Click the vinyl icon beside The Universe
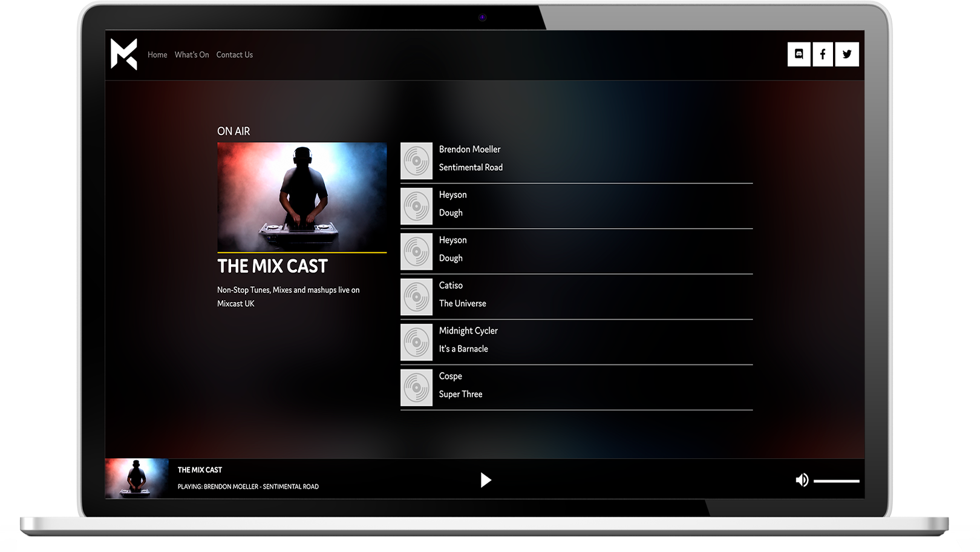Screen dimensions: 980x552 (416, 297)
